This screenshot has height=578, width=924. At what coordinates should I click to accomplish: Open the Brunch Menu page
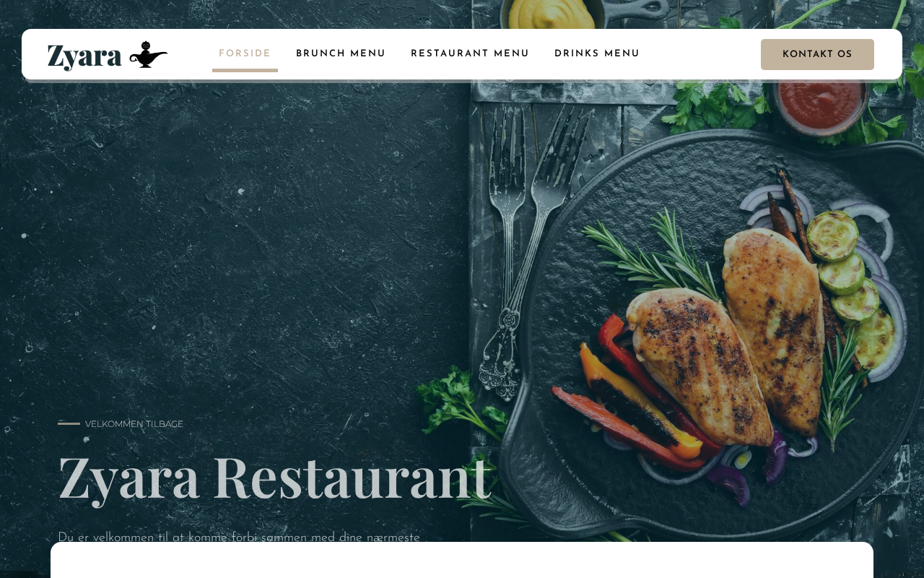click(x=341, y=54)
